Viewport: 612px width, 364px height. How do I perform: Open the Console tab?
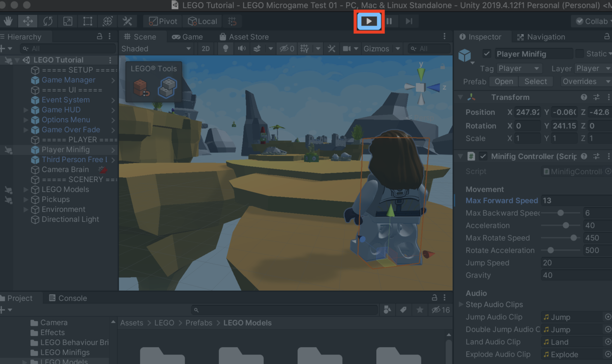68,298
